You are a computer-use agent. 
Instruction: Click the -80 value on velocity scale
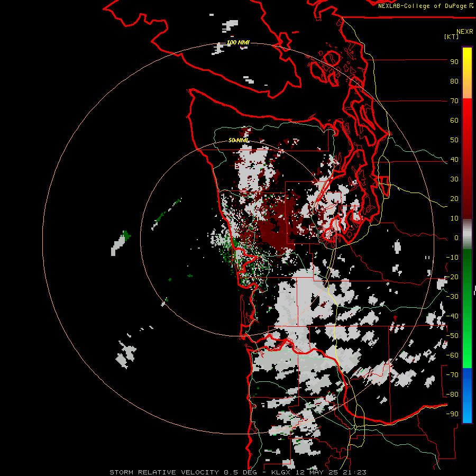pos(452,395)
